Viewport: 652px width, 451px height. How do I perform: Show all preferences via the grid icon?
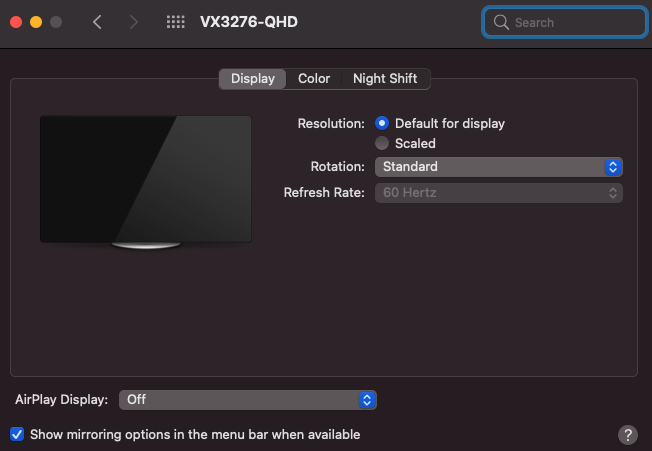point(175,22)
